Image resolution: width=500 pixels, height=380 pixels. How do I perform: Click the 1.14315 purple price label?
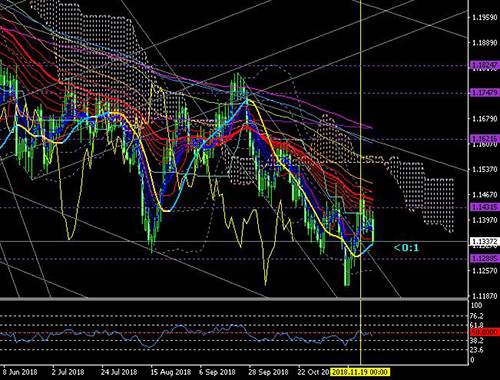[485, 207]
